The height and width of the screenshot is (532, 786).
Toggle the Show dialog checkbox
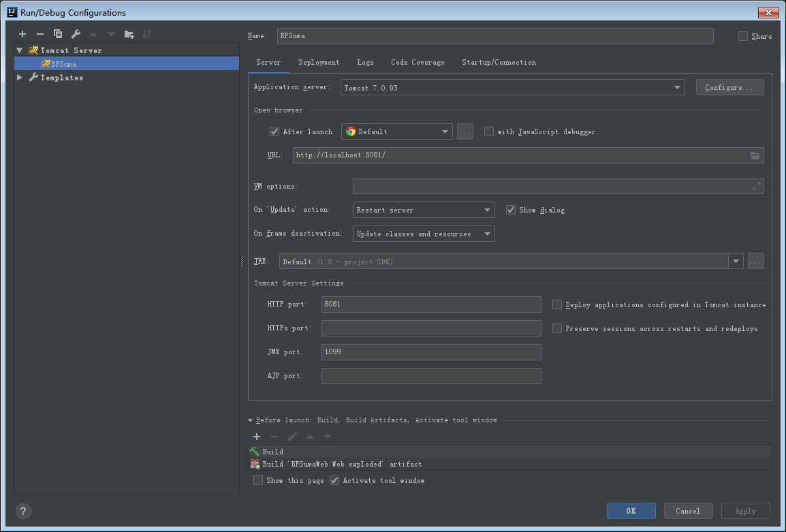point(511,210)
